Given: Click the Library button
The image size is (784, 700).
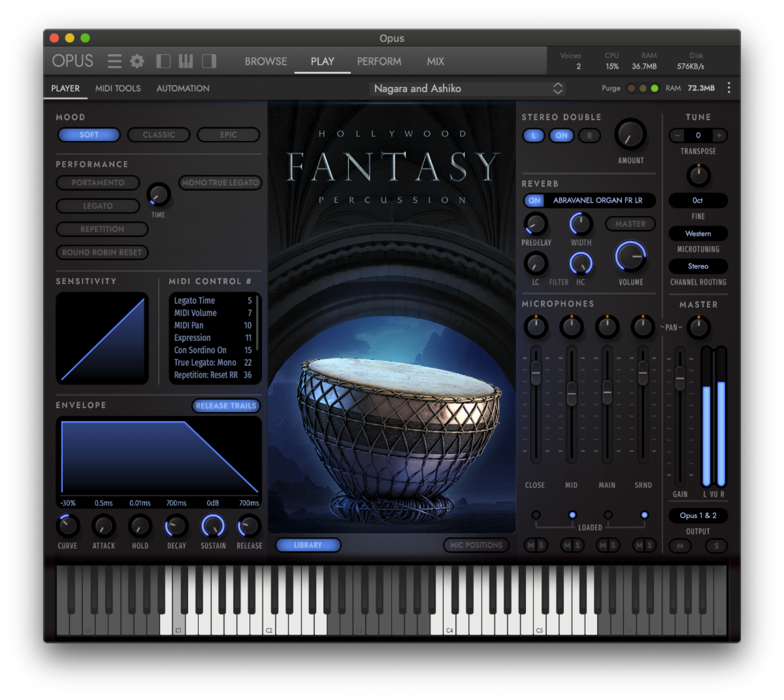Looking at the screenshot, I should (308, 545).
